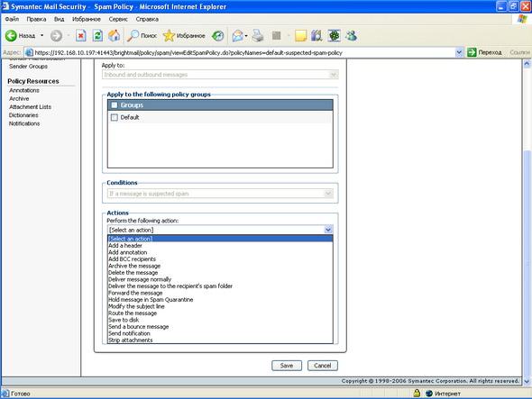Open the Apply to dropdown

tap(220, 75)
